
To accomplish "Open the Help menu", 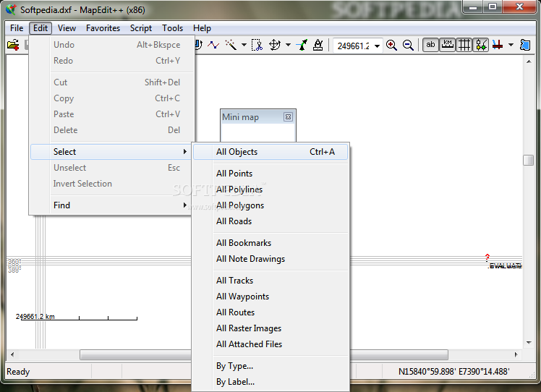I will [x=202, y=28].
